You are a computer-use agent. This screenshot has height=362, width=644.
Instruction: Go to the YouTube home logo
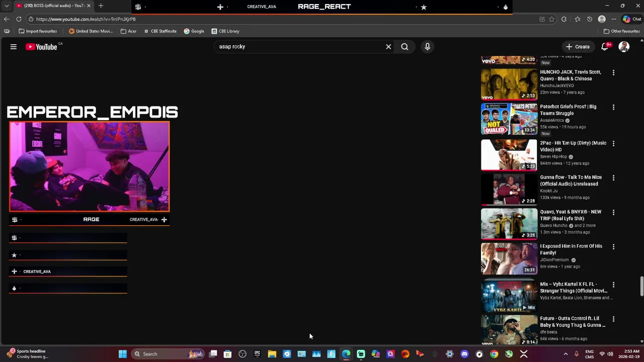[41, 47]
